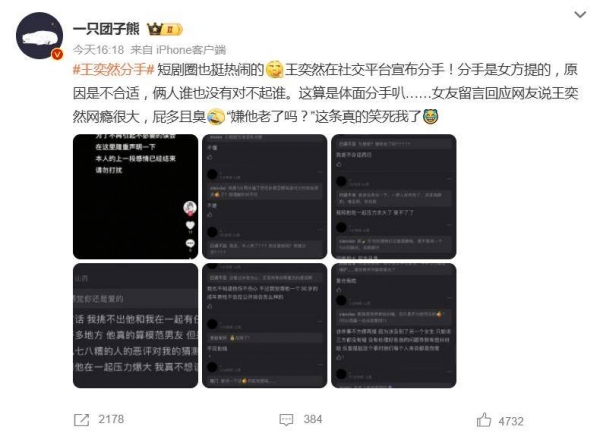This screenshot has width=600, height=436.
Task: Click the 2178 repost count
Action: 111,419
